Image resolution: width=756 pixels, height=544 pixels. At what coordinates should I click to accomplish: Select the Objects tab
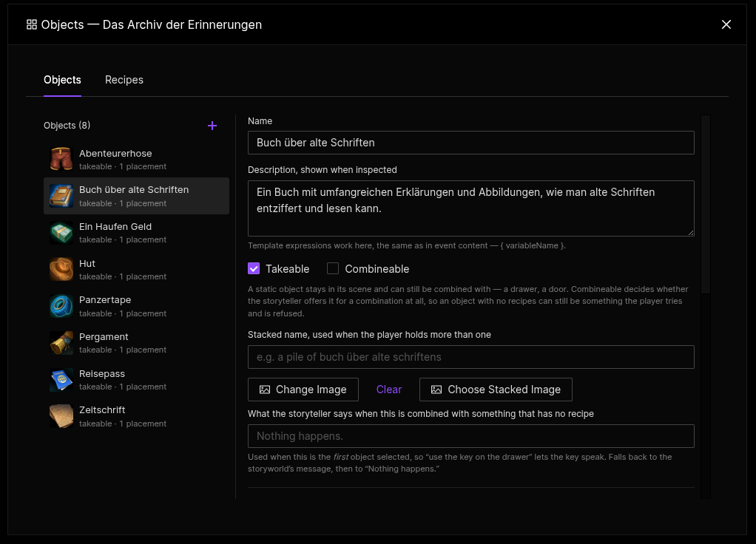pyautogui.click(x=62, y=80)
